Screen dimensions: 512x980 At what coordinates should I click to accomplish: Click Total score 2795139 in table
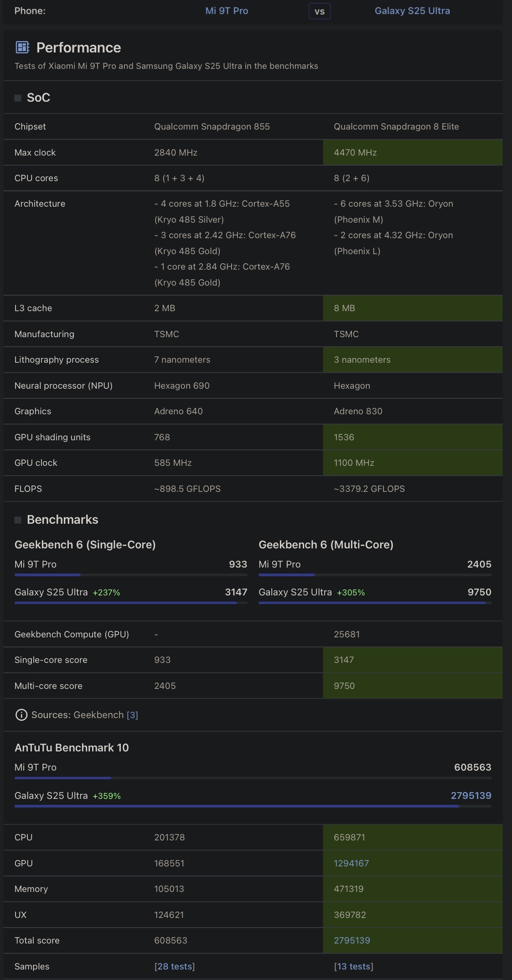(x=352, y=940)
